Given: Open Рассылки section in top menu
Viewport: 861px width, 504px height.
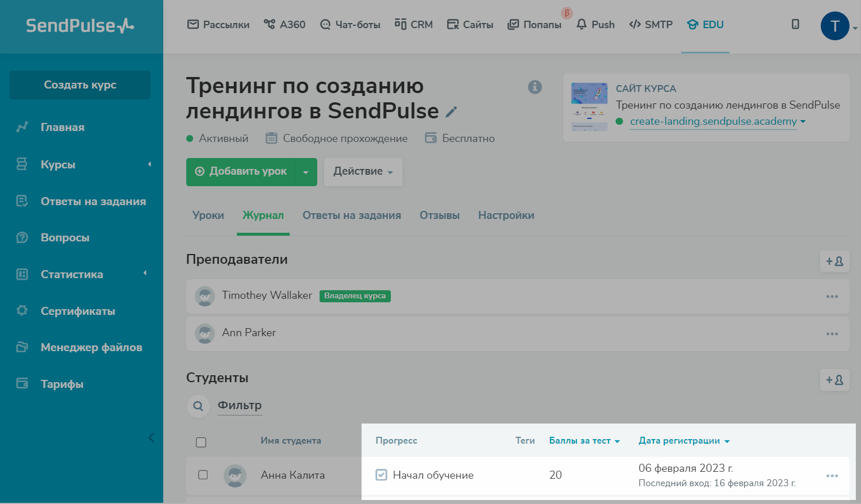Looking at the screenshot, I should (x=218, y=25).
